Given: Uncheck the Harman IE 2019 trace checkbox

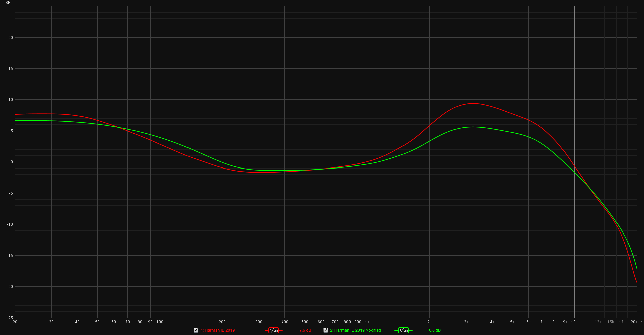Looking at the screenshot, I should point(196,330).
